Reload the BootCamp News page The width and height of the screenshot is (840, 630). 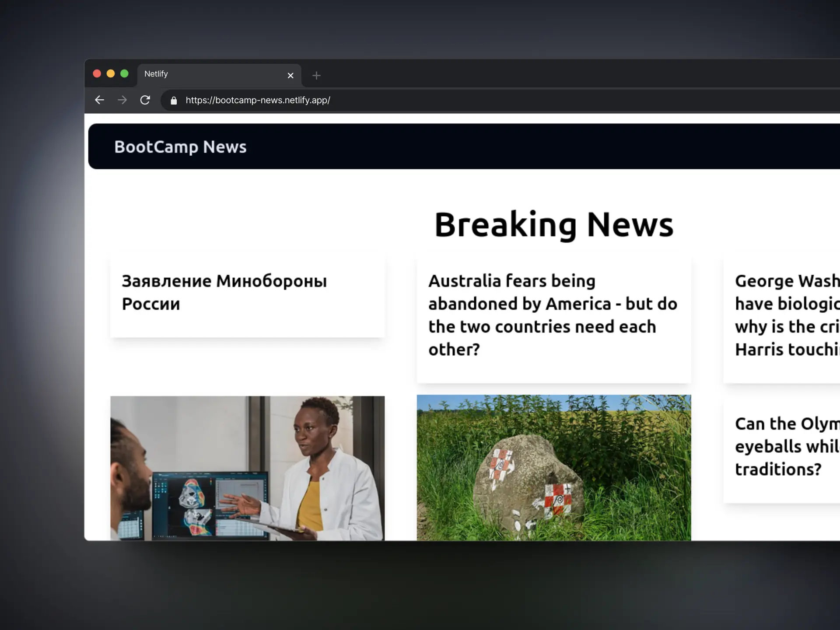tap(145, 100)
